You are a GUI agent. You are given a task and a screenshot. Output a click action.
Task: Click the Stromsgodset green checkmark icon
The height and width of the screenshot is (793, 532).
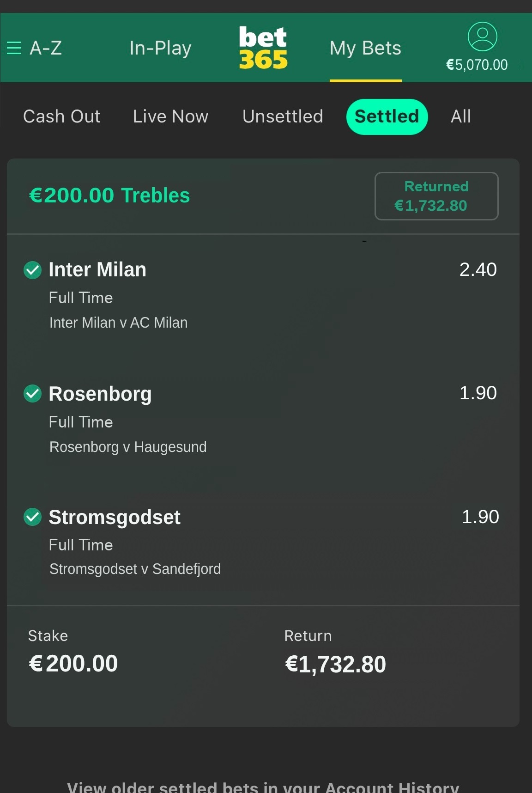point(32,517)
